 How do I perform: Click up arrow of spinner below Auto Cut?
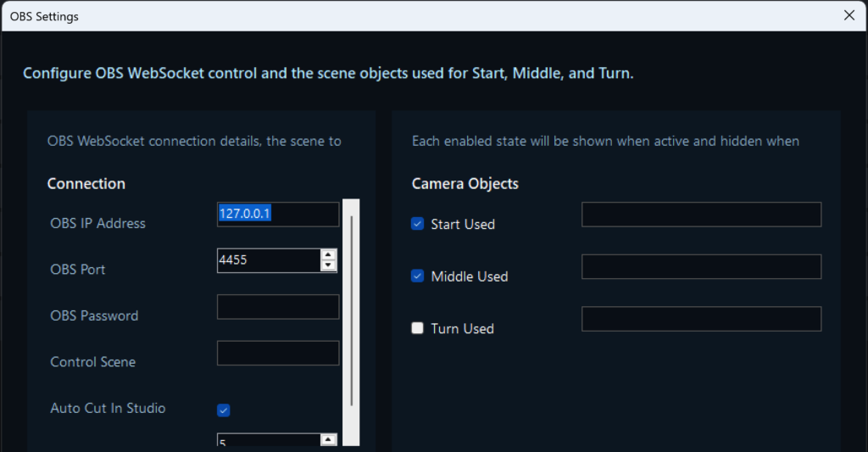pos(329,439)
